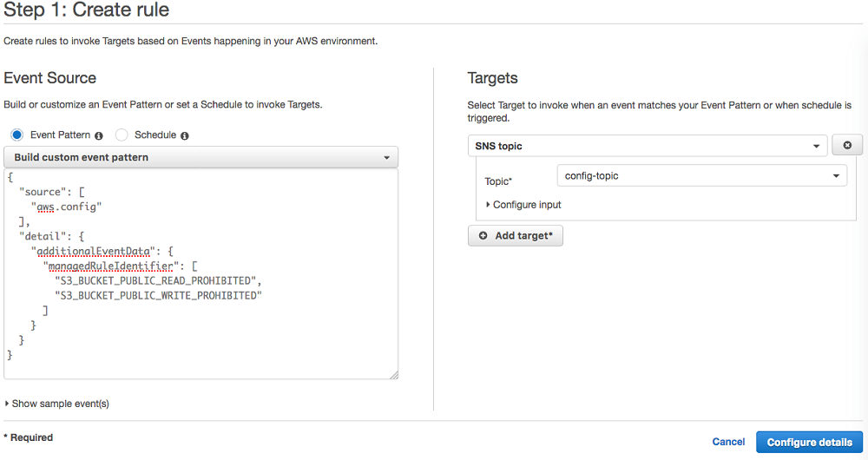
Task: Click managedRuleIdentifier key in editor
Action: tap(108, 266)
